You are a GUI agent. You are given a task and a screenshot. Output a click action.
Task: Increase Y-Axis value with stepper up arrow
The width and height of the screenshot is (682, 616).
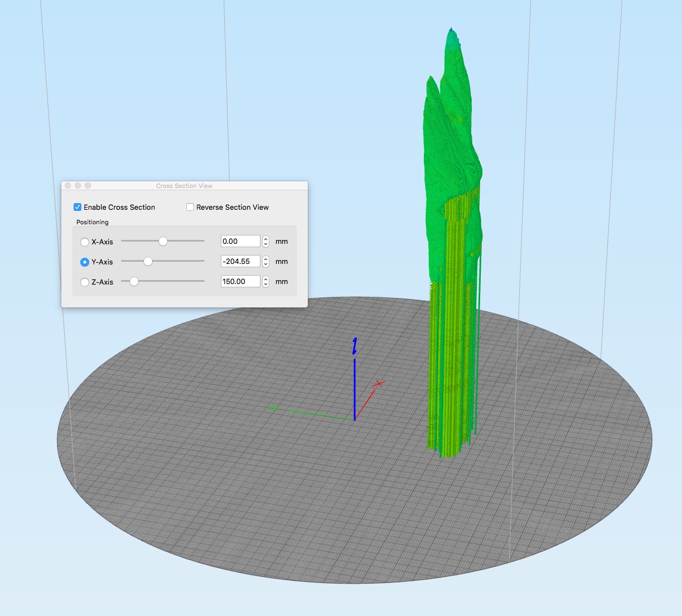point(266,259)
